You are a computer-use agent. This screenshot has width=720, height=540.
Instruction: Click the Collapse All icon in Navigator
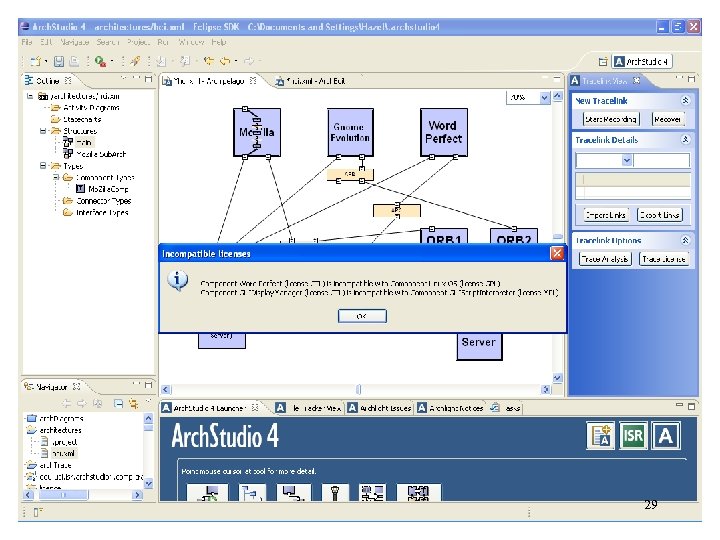pos(118,403)
